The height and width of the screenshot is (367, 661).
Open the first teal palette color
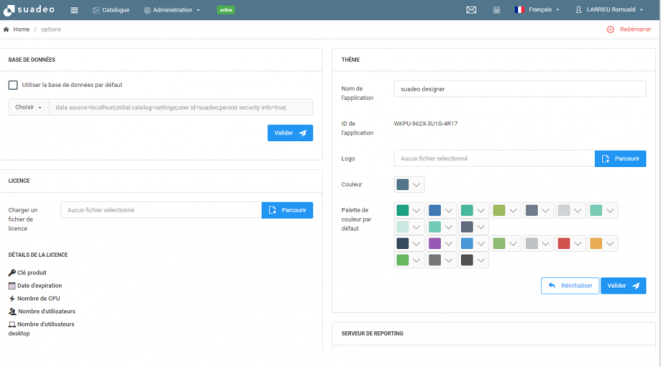click(x=409, y=210)
